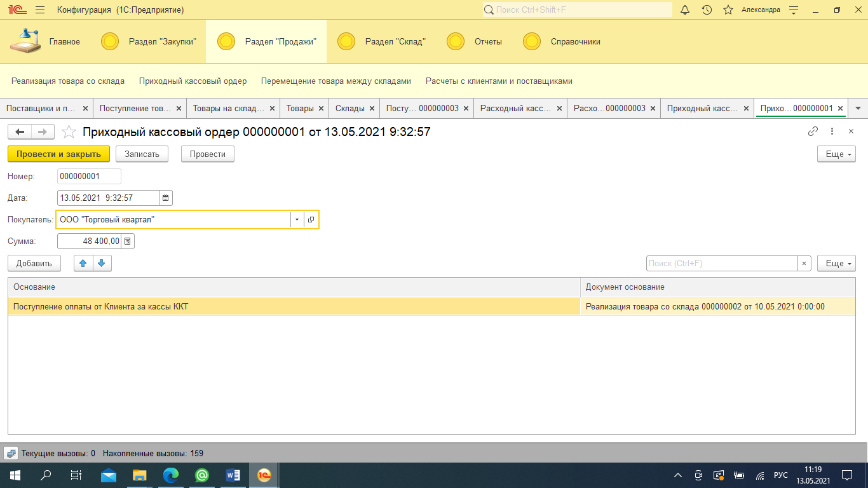Click the Дата input field
This screenshot has height=488, width=868.
point(108,198)
